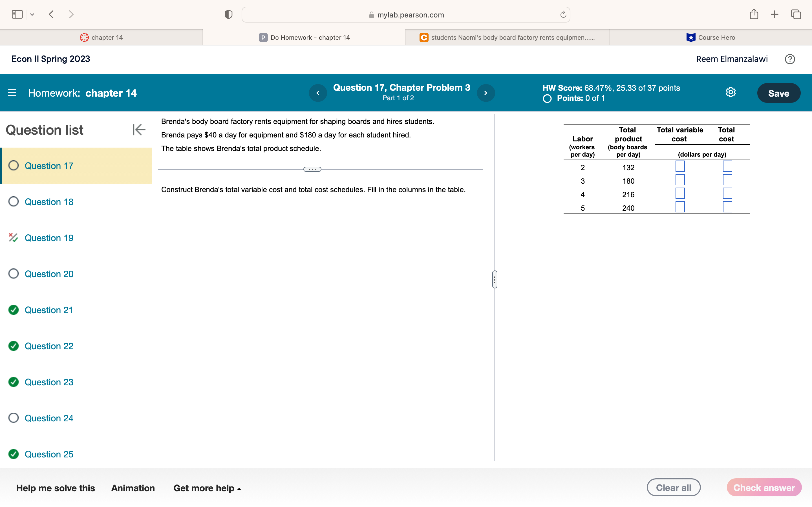Click the Settings gear icon

[x=731, y=93]
